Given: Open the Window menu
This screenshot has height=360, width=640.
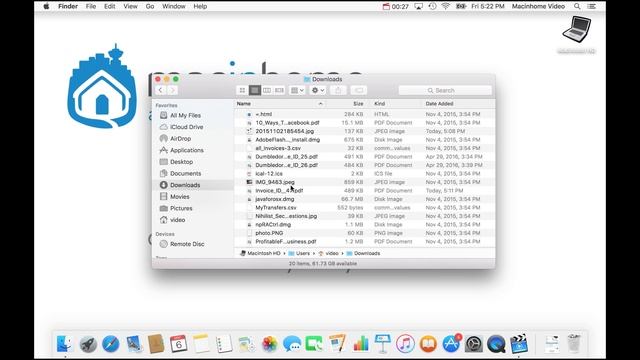Looking at the screenshot, I should [x=173, y=6].
